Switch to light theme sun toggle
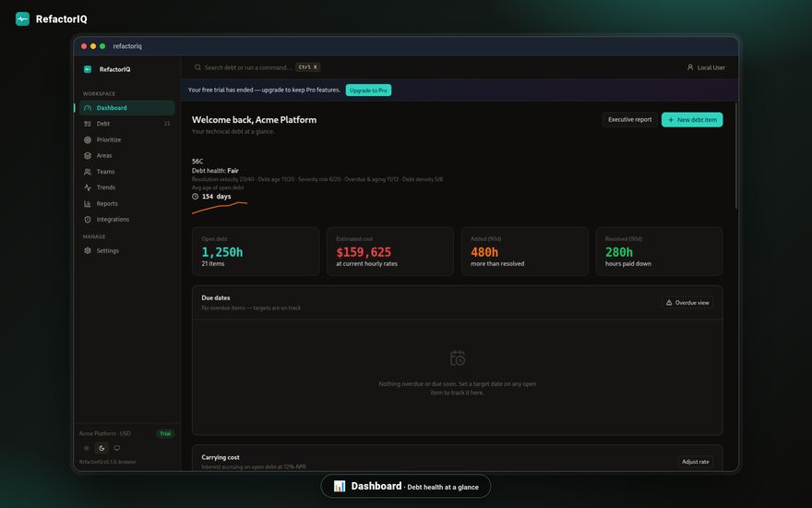Screen dimensions: 812x508 pos(87,448)
